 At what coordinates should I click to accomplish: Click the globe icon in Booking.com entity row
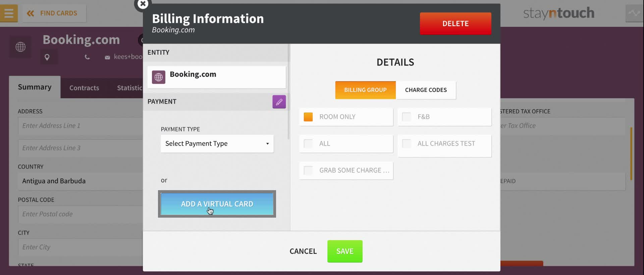click(159, 77)
